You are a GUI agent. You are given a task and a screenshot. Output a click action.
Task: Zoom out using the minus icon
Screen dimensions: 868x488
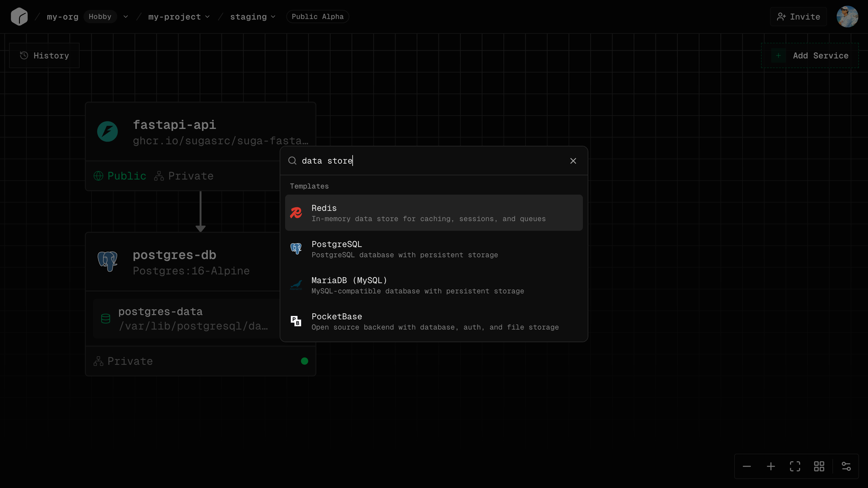(747, 466)
